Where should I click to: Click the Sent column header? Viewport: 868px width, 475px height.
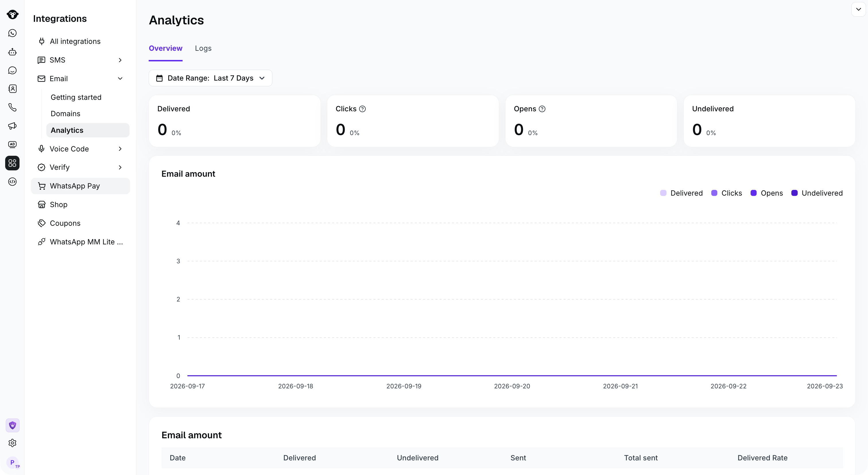518,458
